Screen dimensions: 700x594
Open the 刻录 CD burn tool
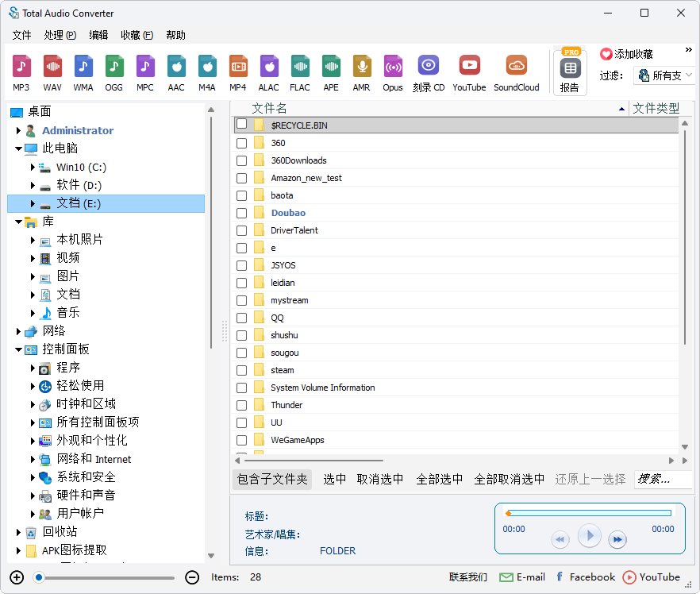[x=428, y=73]
